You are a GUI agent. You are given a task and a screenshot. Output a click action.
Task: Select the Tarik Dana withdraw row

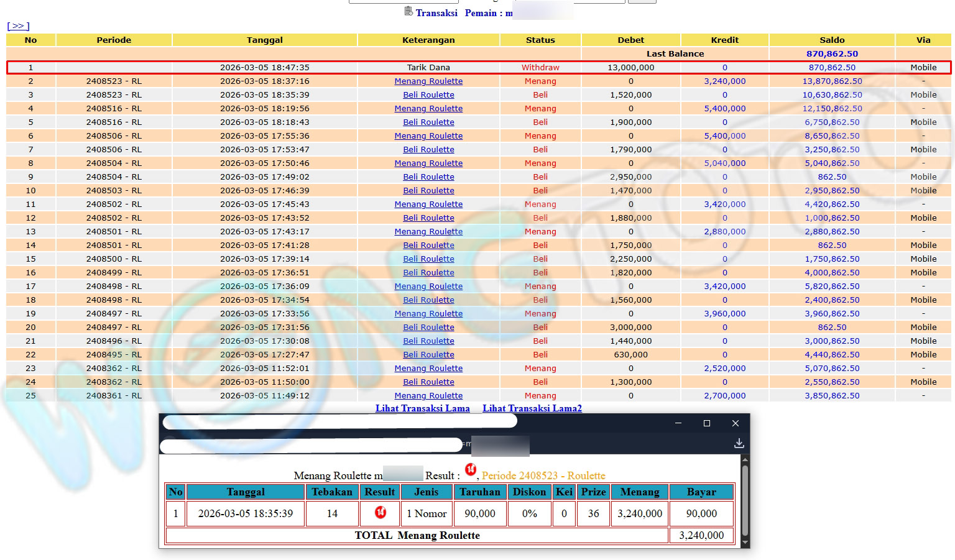point(428,68)
